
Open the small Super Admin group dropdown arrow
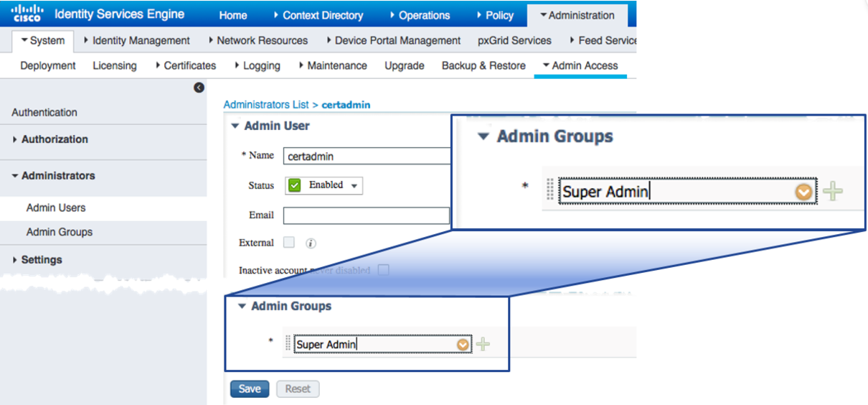coord(463,345)
